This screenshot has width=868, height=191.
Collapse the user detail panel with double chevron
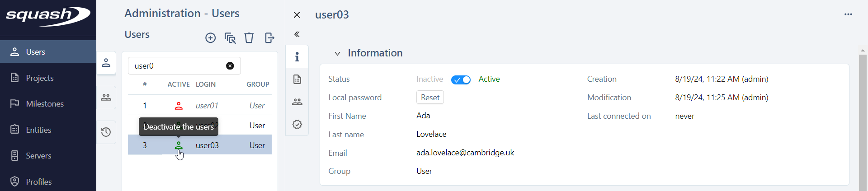[297, 34]
